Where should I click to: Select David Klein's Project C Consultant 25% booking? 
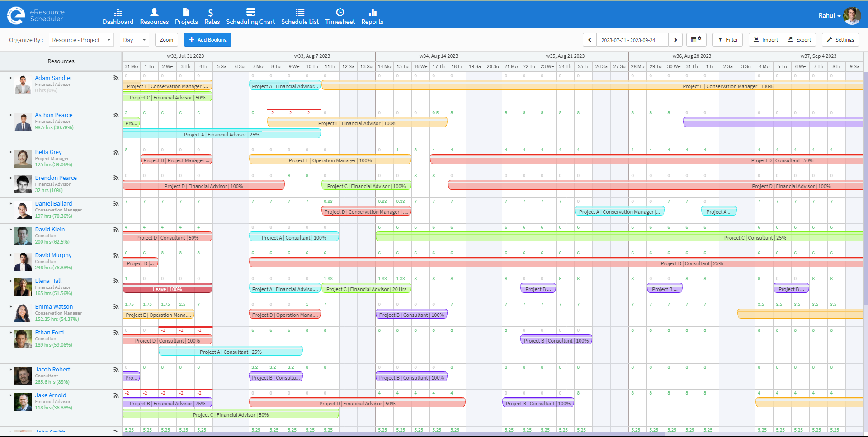(619, 238)
